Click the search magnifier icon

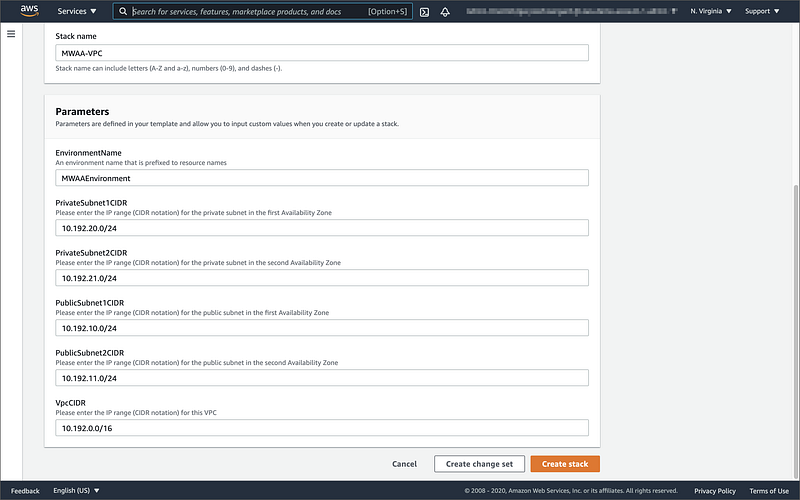(123, 11)
